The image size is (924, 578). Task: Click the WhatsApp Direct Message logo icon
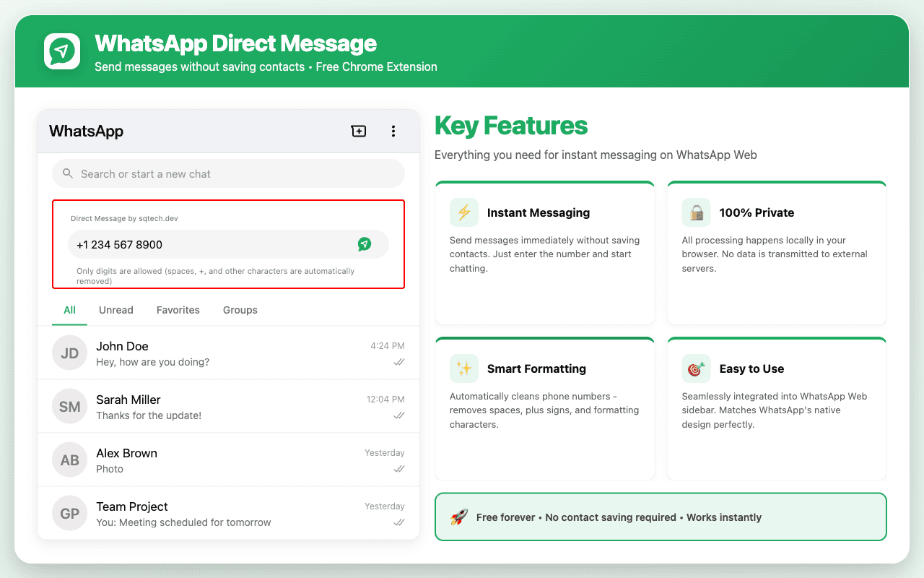pyautogui.click(x=62, y=51)
